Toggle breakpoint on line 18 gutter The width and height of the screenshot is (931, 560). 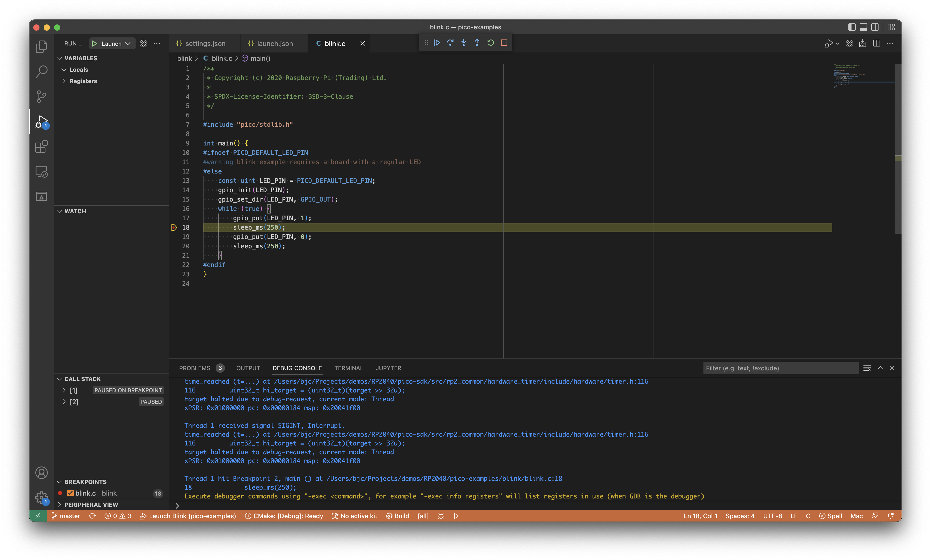tap(174, 228)
